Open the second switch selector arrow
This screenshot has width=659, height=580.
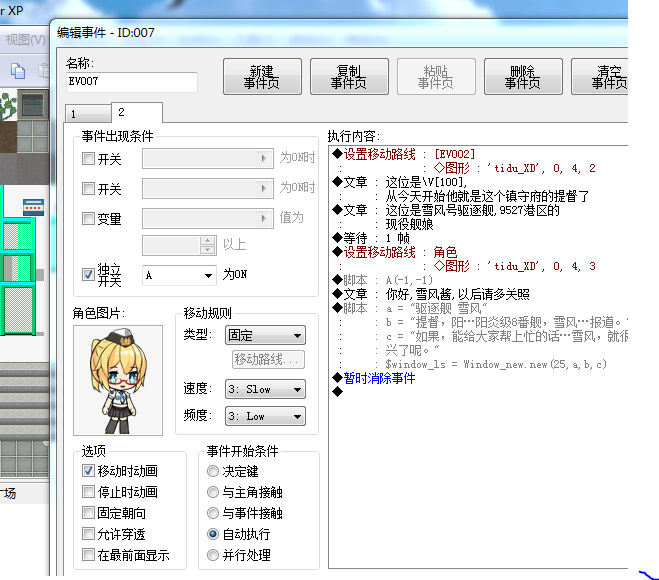(264, 188)
